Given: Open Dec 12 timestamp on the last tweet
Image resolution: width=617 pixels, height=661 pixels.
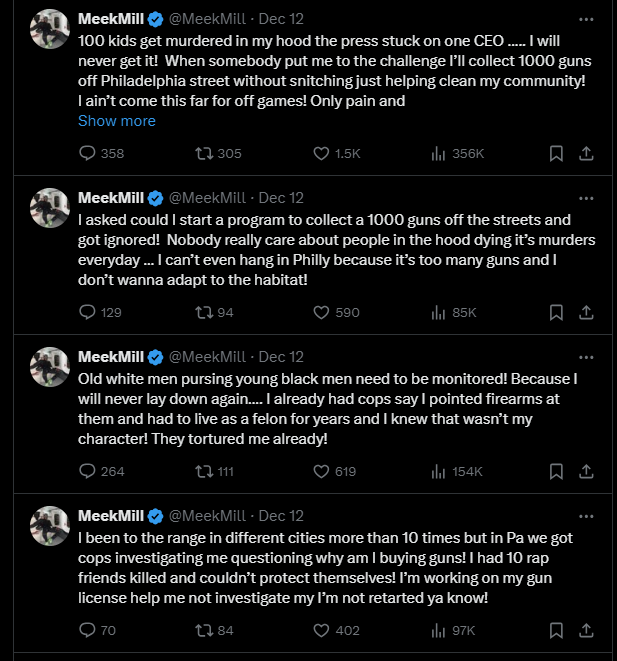Looking at the screenshot, I should pos(281,516).
